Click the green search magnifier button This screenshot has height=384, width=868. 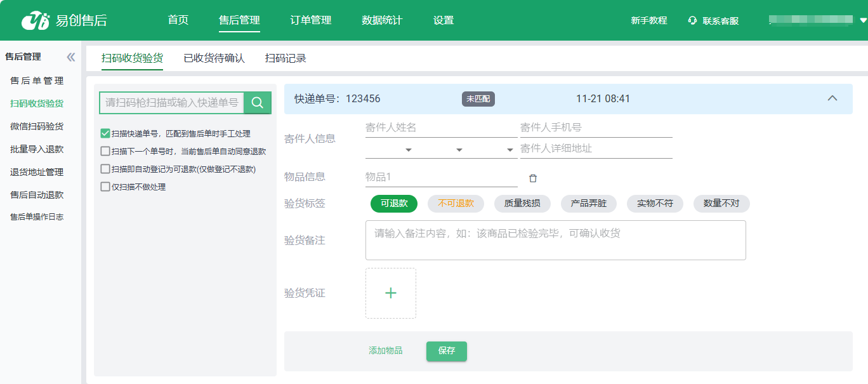(x=258, y=103)
